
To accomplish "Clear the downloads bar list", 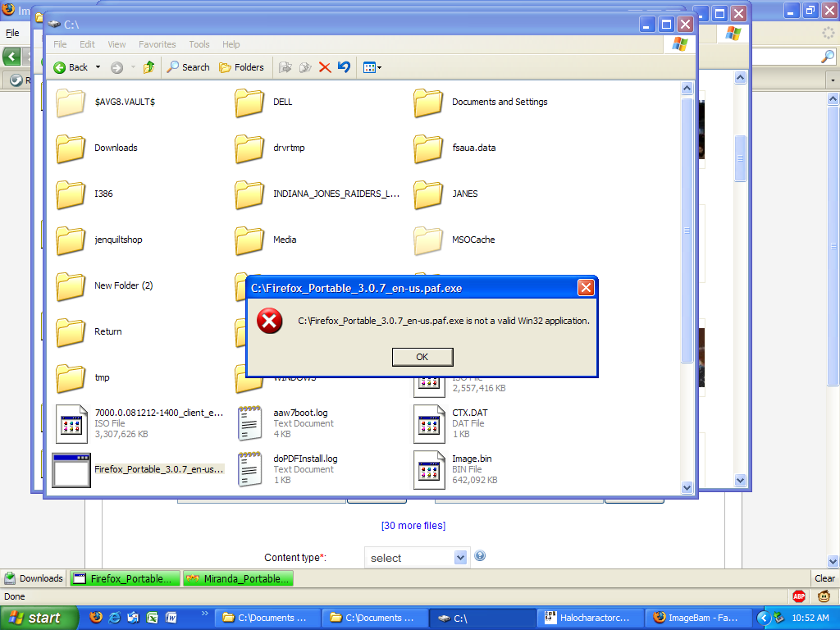I will click(824, 578).
